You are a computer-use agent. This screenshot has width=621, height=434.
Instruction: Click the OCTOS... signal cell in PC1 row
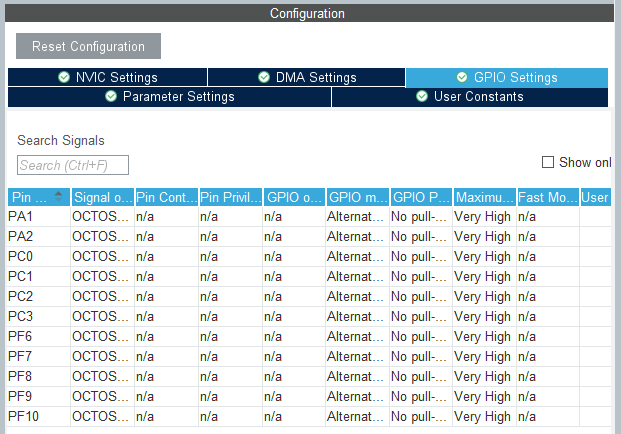tap(101, 276)
